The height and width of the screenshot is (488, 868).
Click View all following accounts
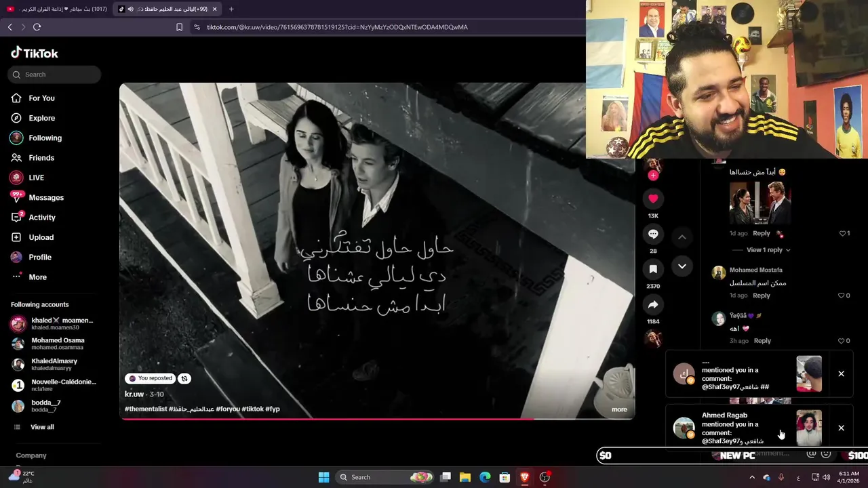click(x=41, y=427)
